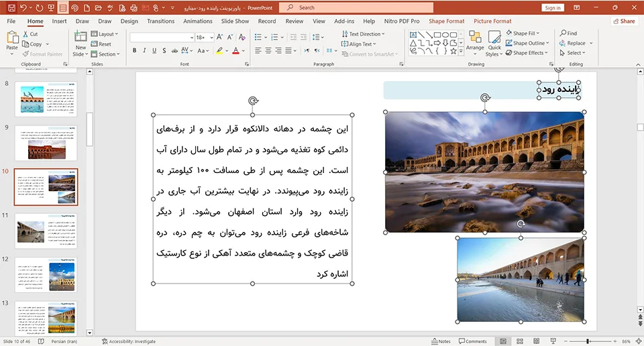Switch to the Insert tab
The width and height of the screenshot is (644, 346).
tap(59, 21)
